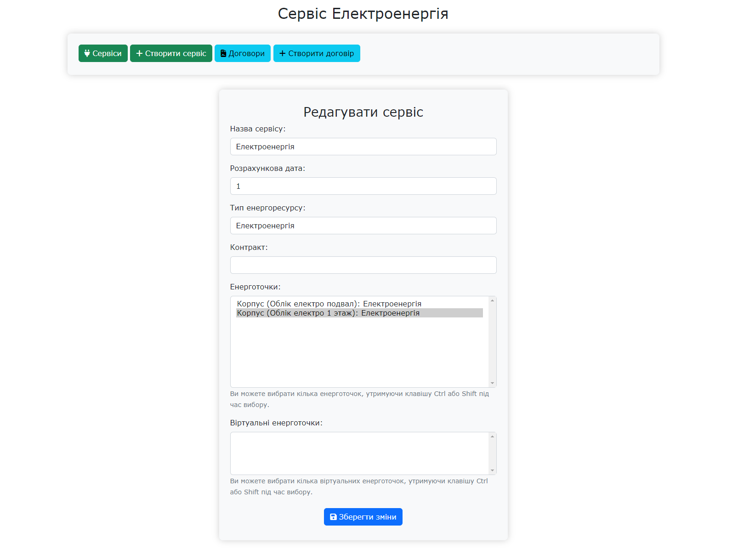Click the plus icon on Створити сервіс
Image resolution: width=738 pixels, height=560 pixels.
click(140, 53)
